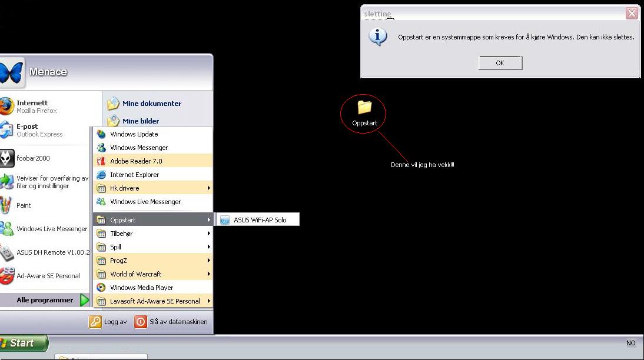Click the Menace username text

(x=48, y=72)
